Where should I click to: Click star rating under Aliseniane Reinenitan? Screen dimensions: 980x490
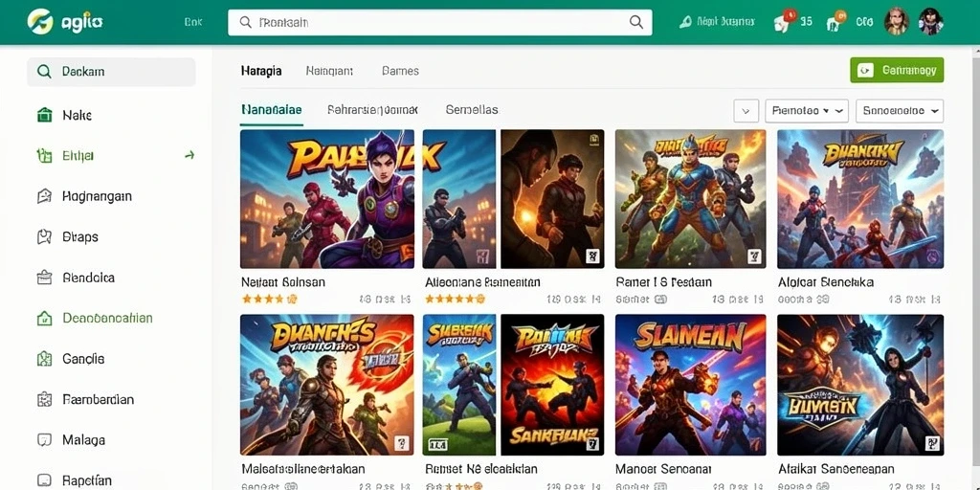(455, 300)
